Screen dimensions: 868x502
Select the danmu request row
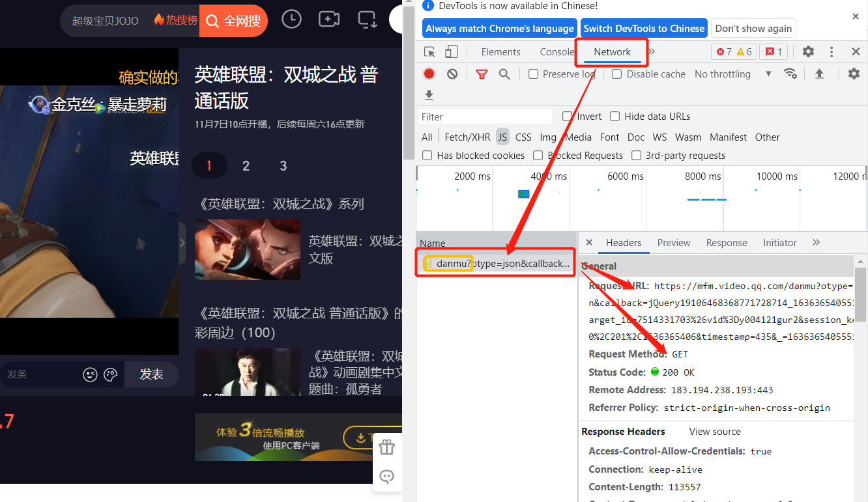click(x=497, y=264)
